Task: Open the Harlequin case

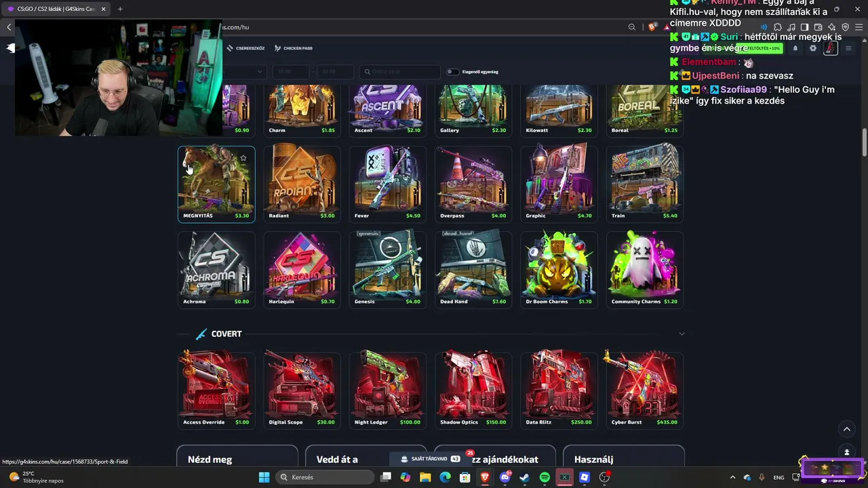Action: (x=302, y=270)
